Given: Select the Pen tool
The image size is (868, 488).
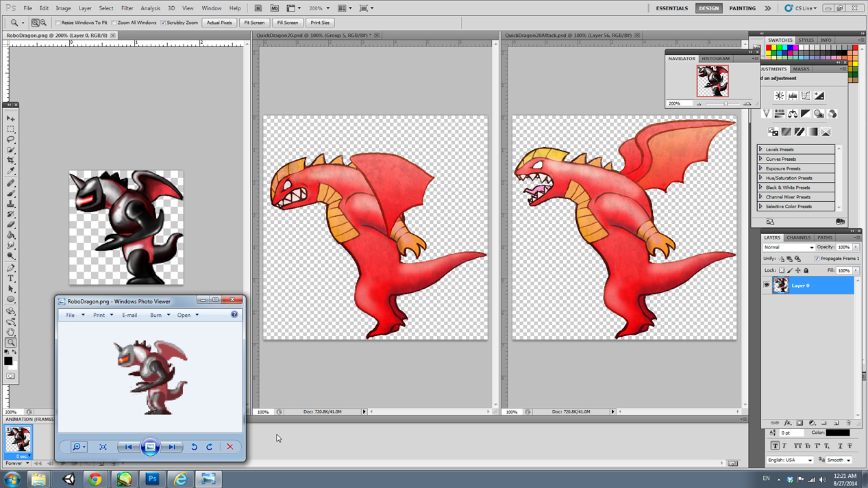Looking at the screenshot, I should pyautogui.click(x=11, y=268).
